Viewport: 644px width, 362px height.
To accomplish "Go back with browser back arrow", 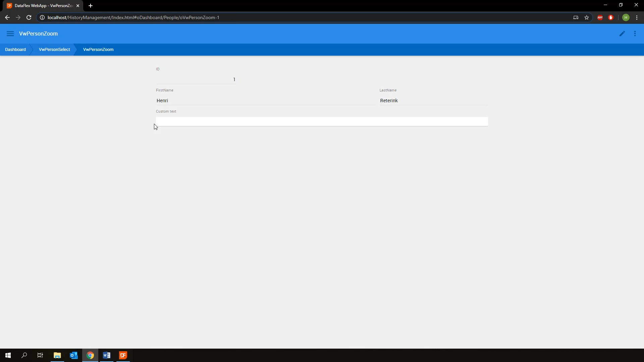I will (7, 17).
